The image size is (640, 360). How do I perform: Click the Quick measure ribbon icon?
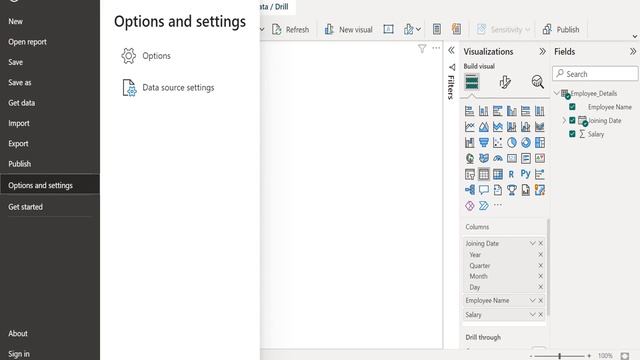point(456,29)
